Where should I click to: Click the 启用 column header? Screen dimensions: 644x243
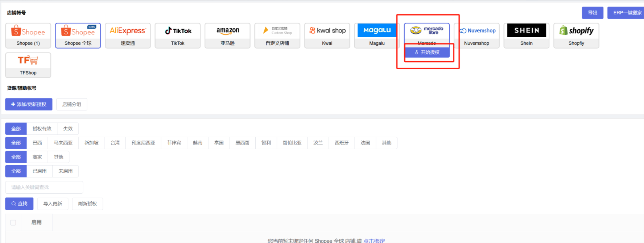pos(36,222)
